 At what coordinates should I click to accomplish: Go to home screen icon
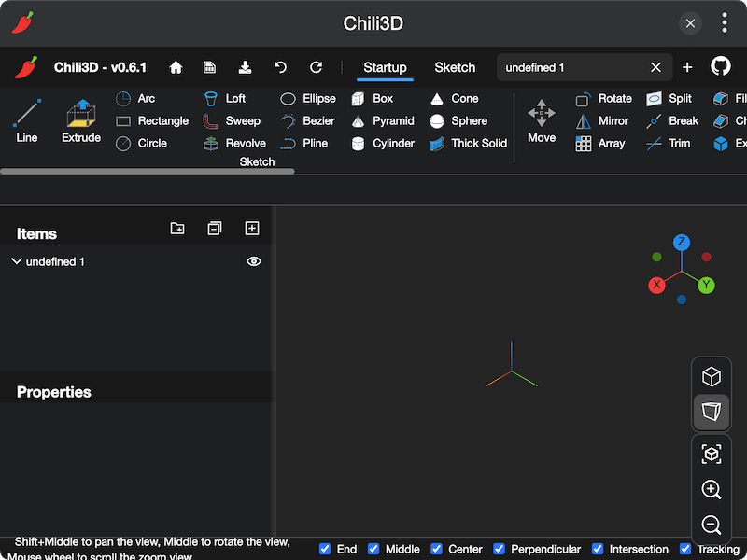176,67
